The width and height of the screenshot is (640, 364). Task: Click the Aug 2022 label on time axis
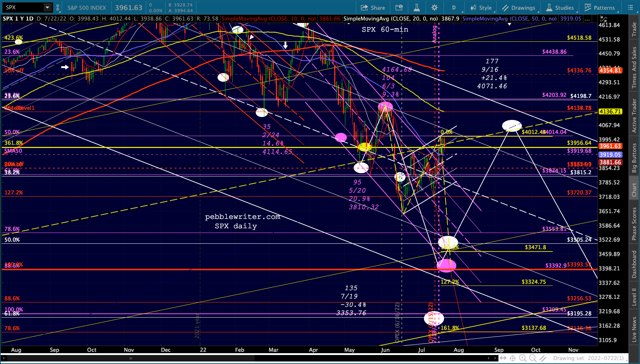[458, 350]
